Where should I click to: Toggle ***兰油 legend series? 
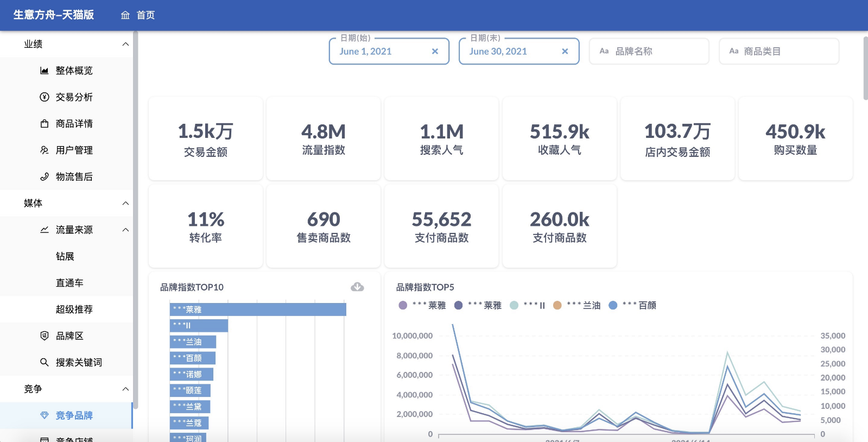(x=576, y=305)
